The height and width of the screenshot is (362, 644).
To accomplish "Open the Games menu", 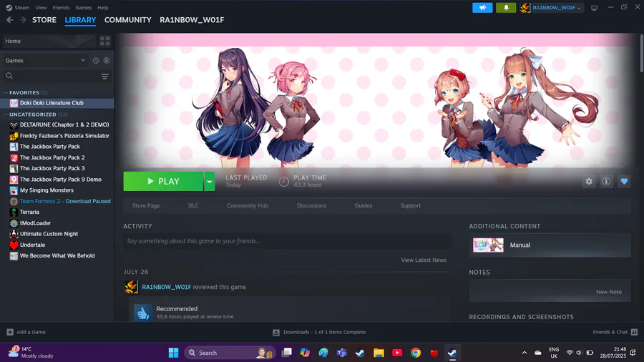I will tap(84, 7).
